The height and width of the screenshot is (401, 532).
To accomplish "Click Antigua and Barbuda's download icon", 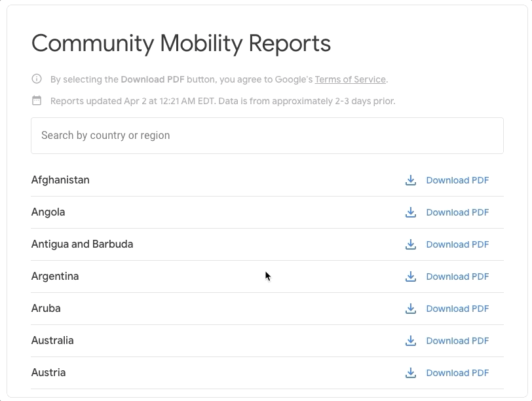I will (x=411, y=244).
